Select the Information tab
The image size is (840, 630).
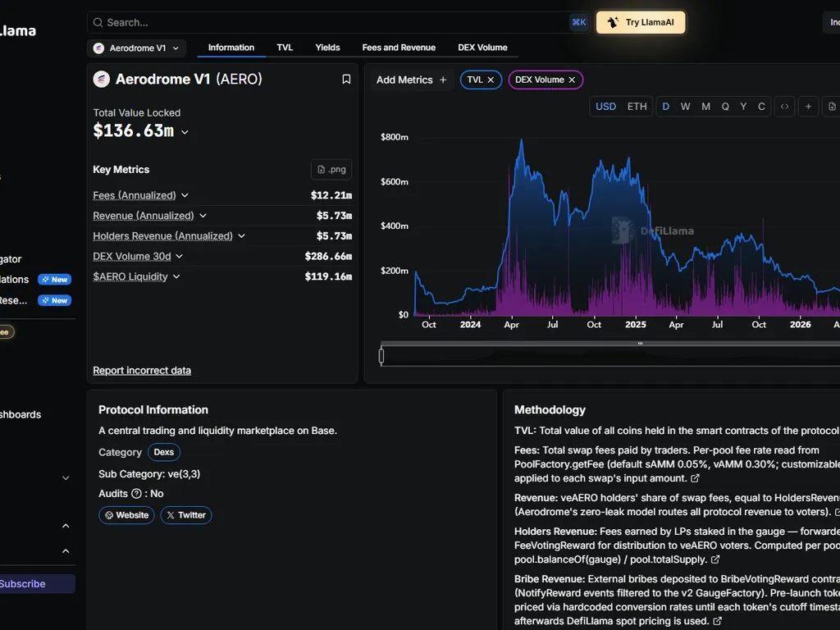[x=231, y=48]
